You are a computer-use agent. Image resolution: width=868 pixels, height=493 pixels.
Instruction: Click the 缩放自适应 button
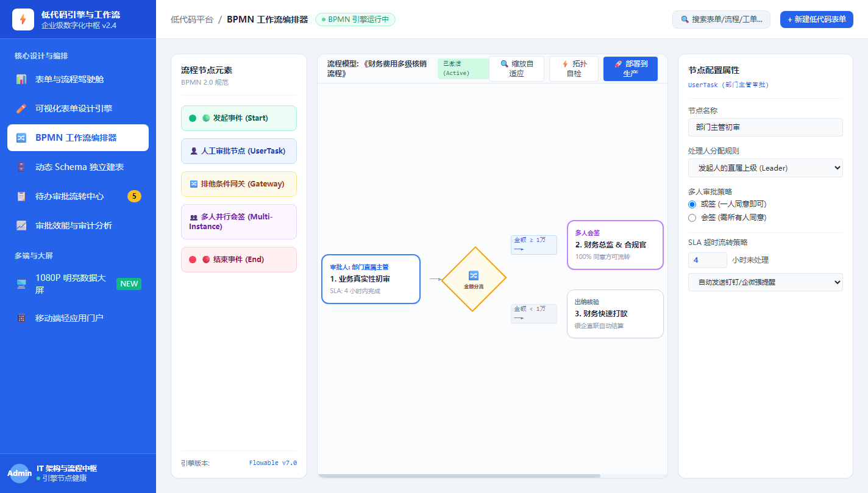pyautogui.click(x=516, y=69)
